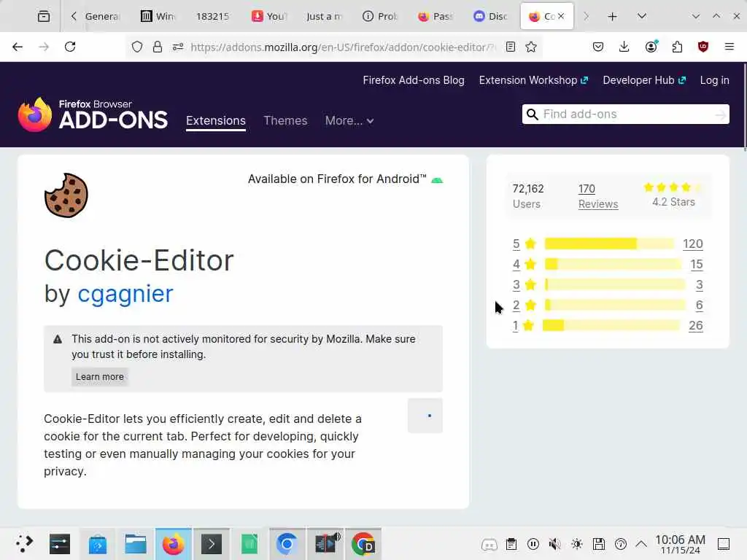
Task: Click the address bar URL
Action: [x=343, y=47]
